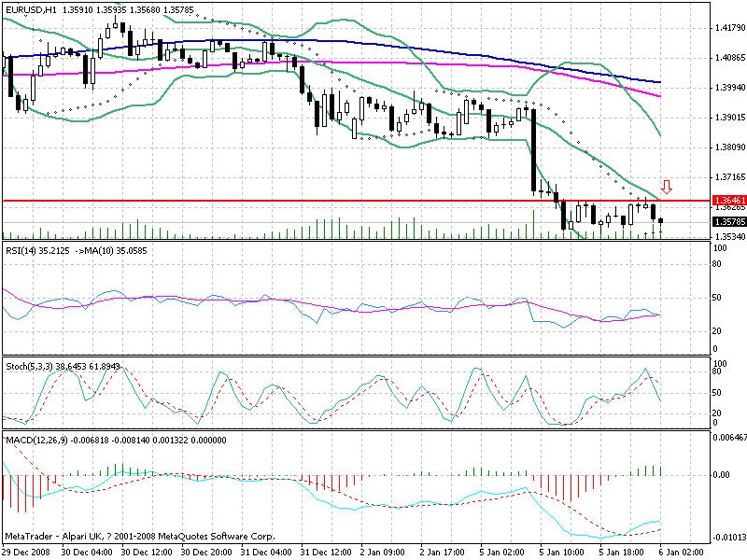Select the 30 Dec 20:00 time label
The image size is (747, 560).
(206, 552)
